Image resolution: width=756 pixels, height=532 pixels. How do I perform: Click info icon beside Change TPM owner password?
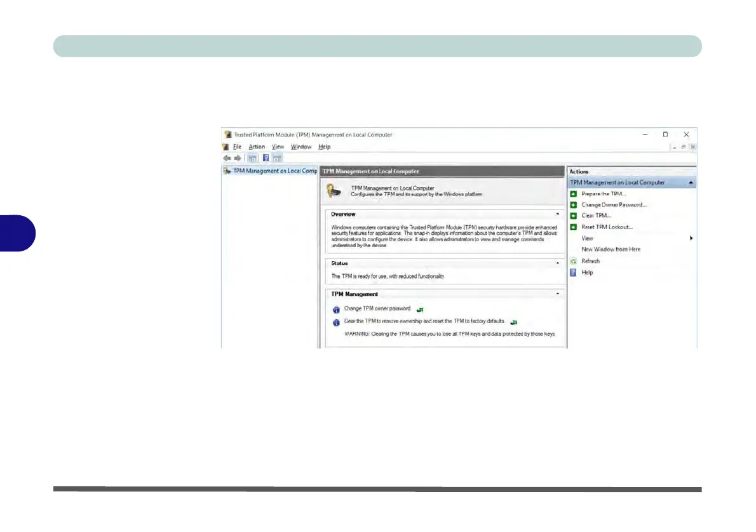tap(337, 310)
